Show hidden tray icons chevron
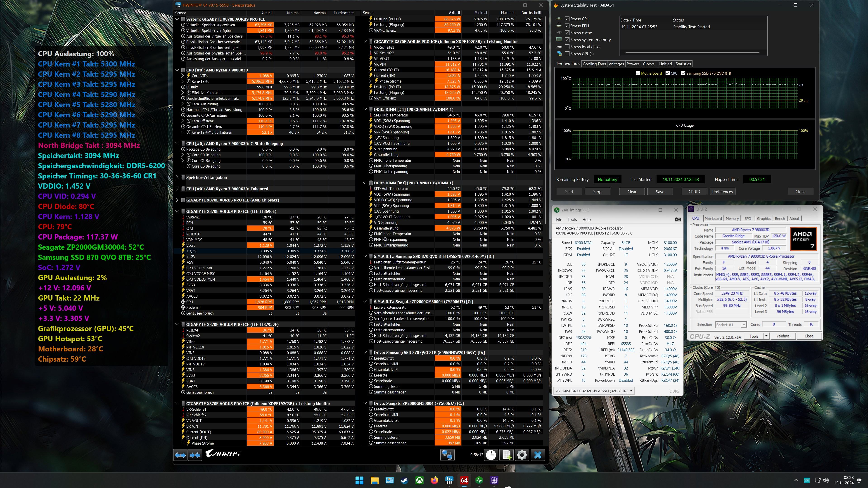 [796, 480]
